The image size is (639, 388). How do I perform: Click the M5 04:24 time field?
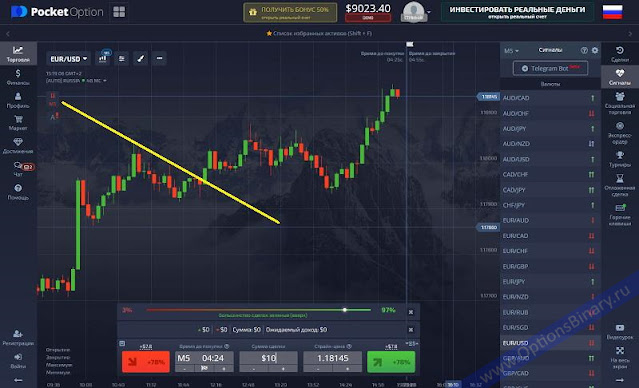[205, 358]
